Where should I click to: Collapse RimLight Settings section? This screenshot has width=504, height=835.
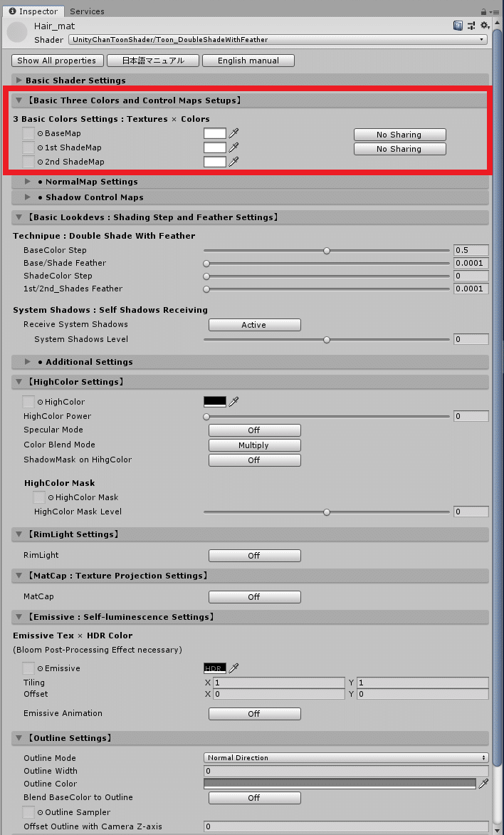pyautogui.click(x=250, y=534)
